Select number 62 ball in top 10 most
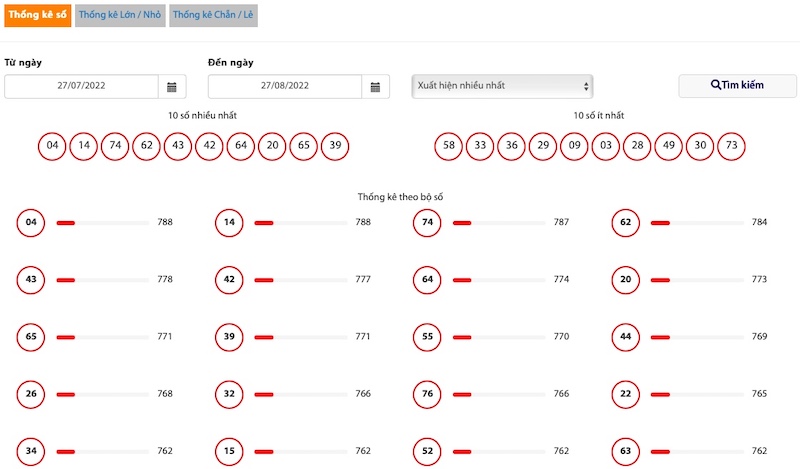 coord(146,146)
